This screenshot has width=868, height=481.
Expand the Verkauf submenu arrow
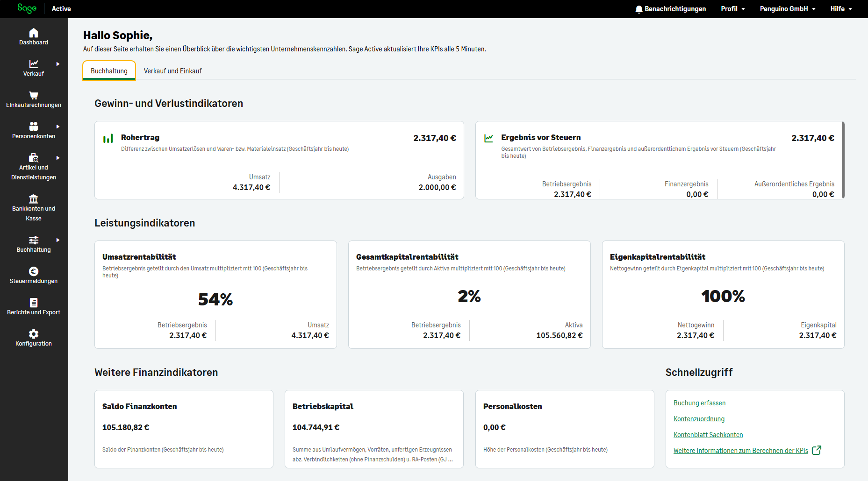(x=58, y=64)
